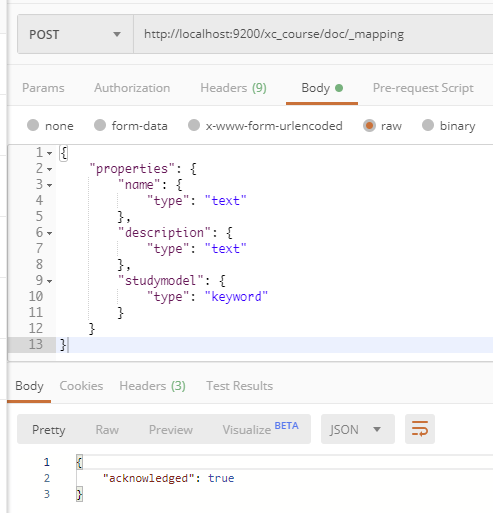Select the none body type radio
The width and height of the screenshot is (493, 513).
point(33,126)
